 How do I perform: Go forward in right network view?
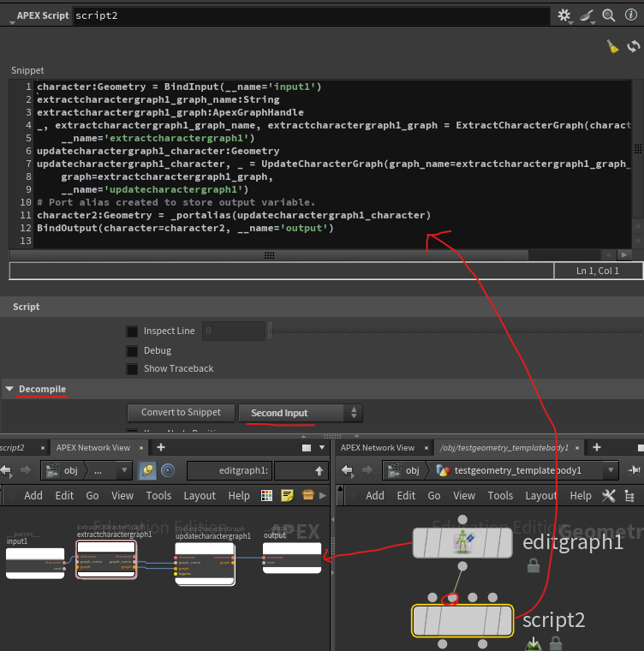pyautogui.click(x=367, y=470)
